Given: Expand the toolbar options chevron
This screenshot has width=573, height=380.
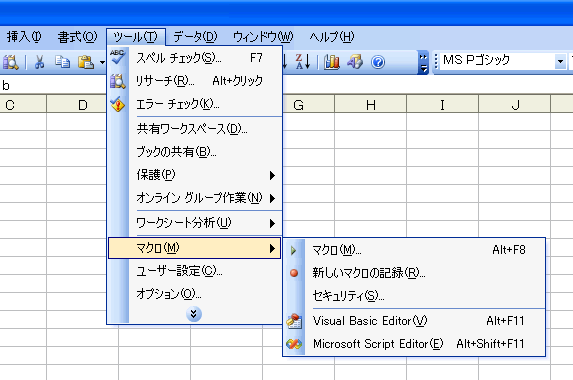Looking at the screenshot, I should click(423, 62).
